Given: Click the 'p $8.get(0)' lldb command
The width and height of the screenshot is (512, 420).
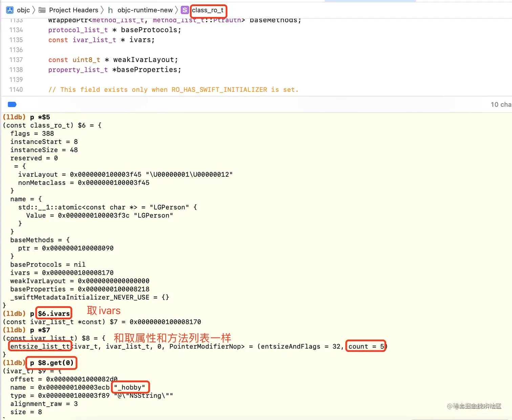Looking at the screenshot, I should 52,363.
